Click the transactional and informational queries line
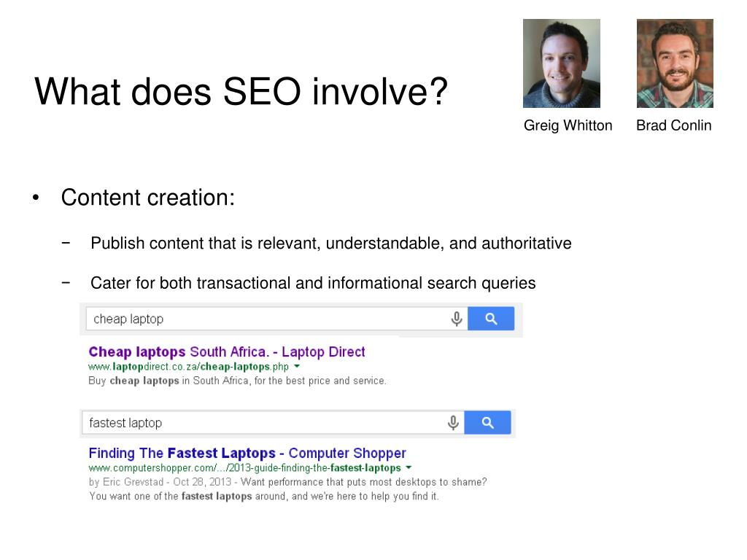 pos(313,283)
